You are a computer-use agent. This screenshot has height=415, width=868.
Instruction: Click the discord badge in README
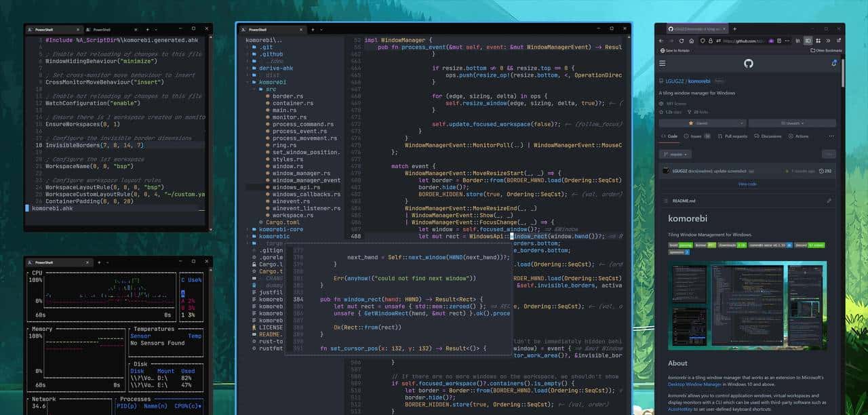(x=810, y=245)
